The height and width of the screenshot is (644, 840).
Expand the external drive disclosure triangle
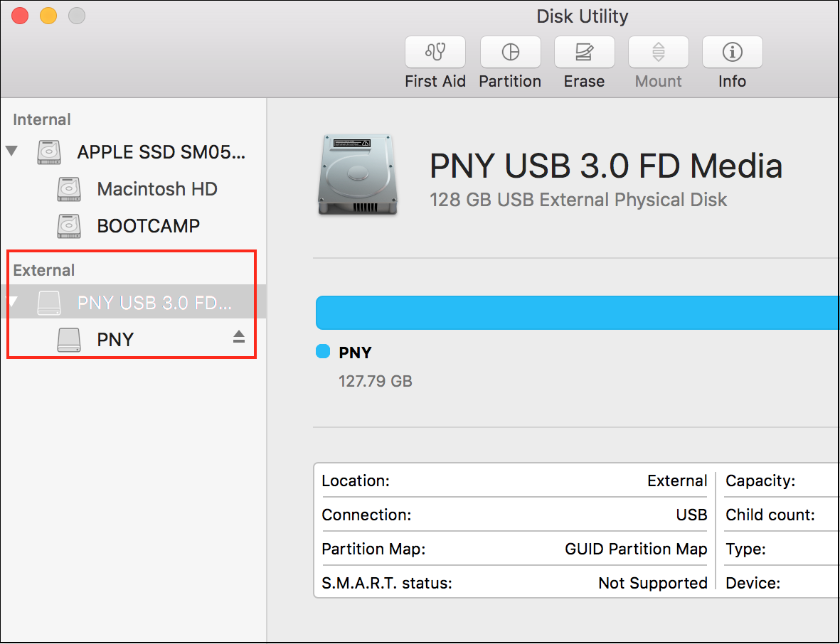pos(13,301)
